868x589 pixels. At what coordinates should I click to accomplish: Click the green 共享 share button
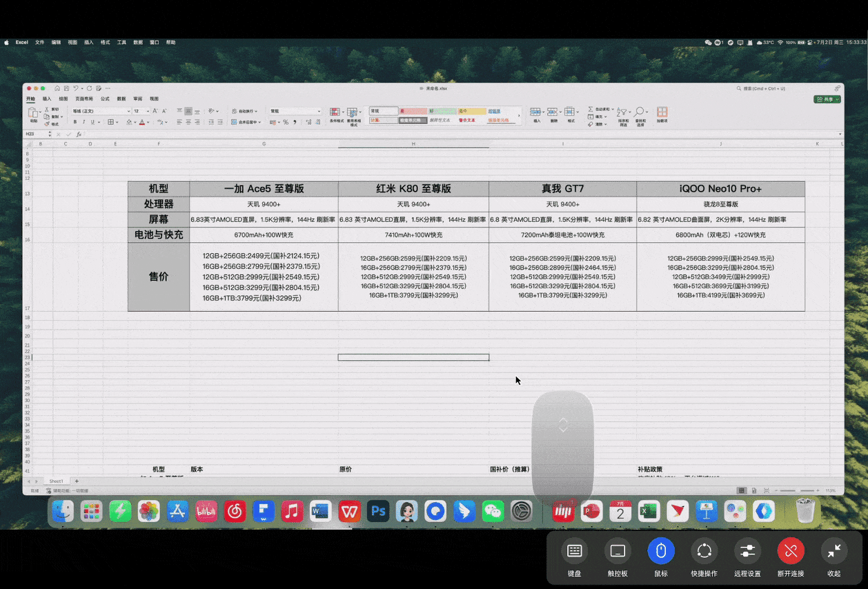pyautogui.click(x=827, y=99)
